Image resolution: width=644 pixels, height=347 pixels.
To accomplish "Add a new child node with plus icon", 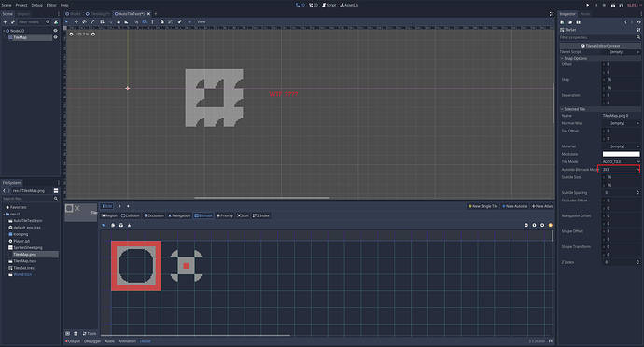I will pos(6,21).
